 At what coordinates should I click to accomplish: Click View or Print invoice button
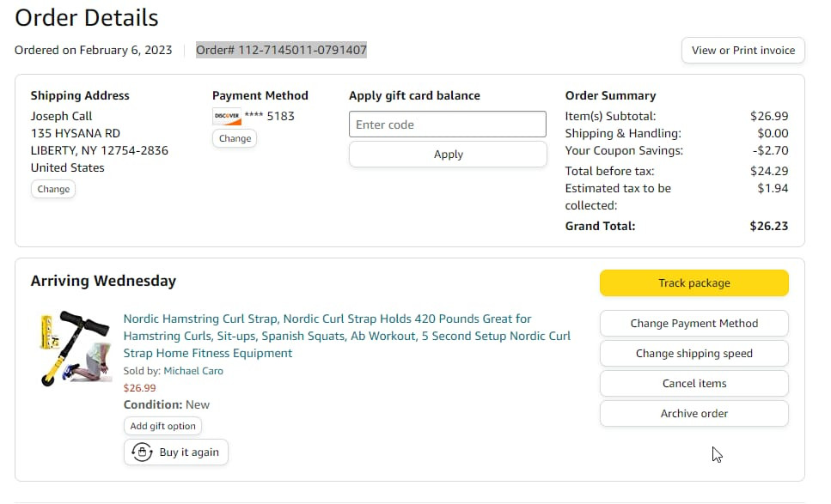(742, 50)
